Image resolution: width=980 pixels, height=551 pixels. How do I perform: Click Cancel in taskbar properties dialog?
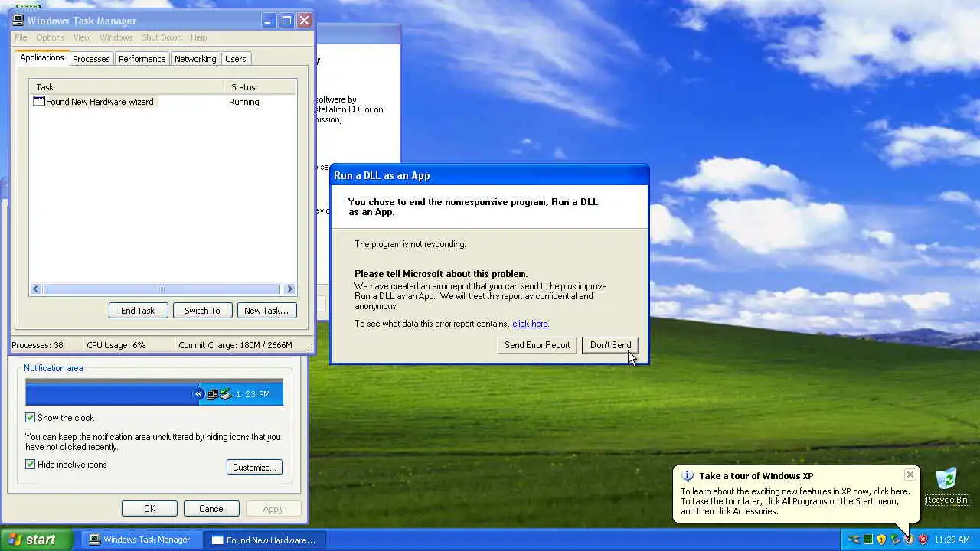pos(212,508)
